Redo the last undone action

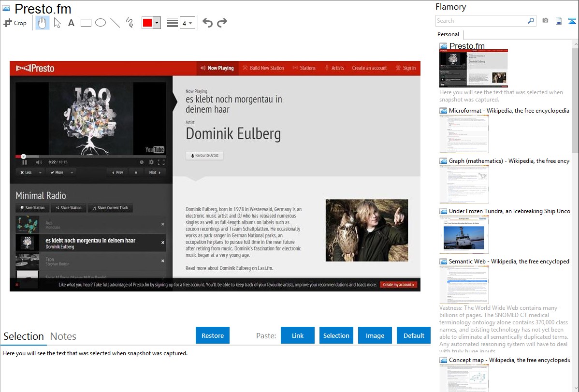(222, 23)
